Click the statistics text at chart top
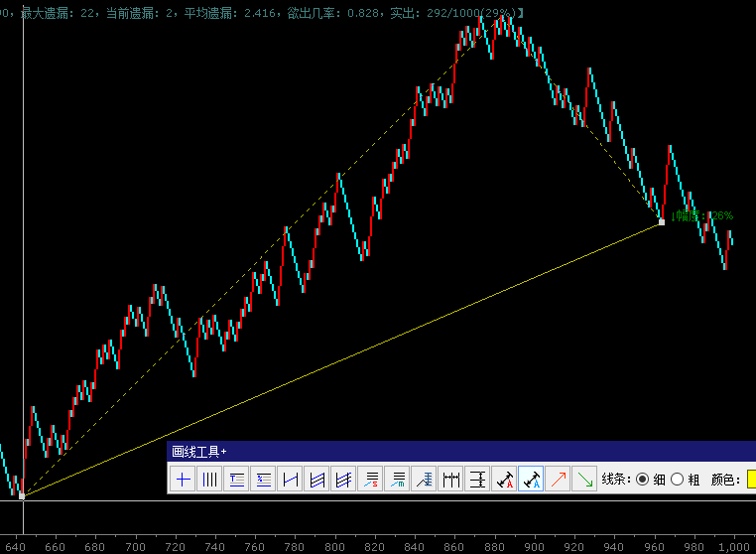 (x=268, y=11)
